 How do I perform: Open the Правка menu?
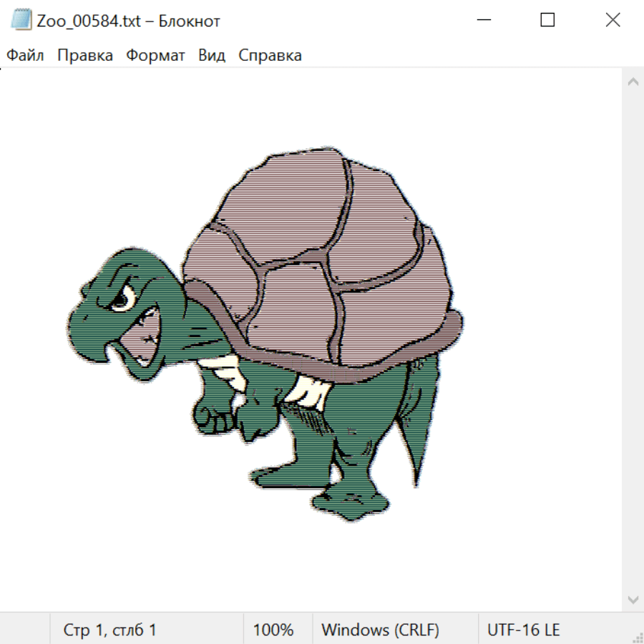(x=85, y=56)
